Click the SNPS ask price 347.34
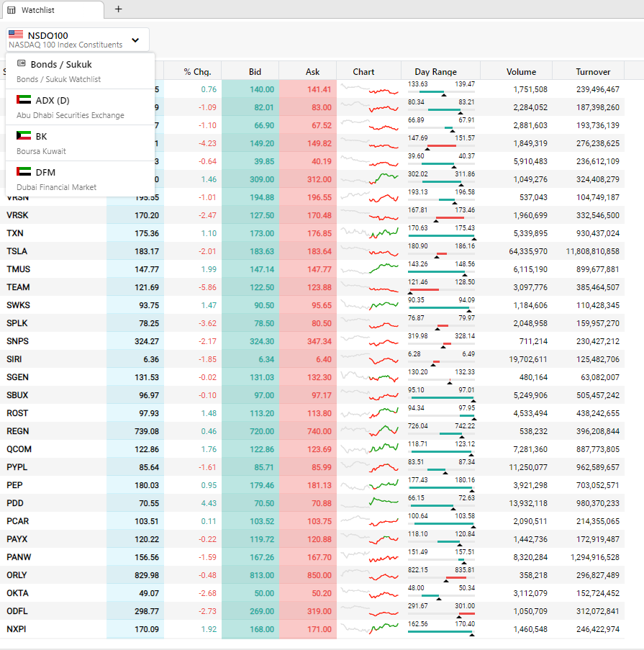The width and height of the screenshot is (644, 650). [x=319, y=341]
